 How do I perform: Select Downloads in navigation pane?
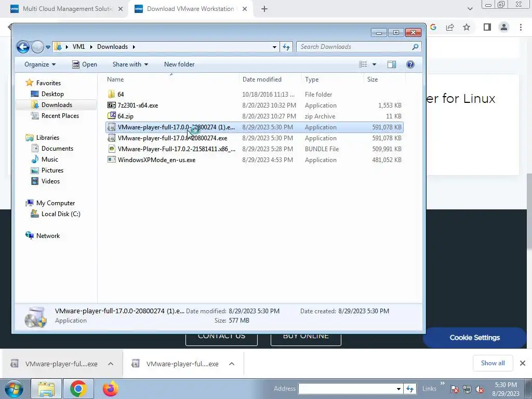[57, 105]
